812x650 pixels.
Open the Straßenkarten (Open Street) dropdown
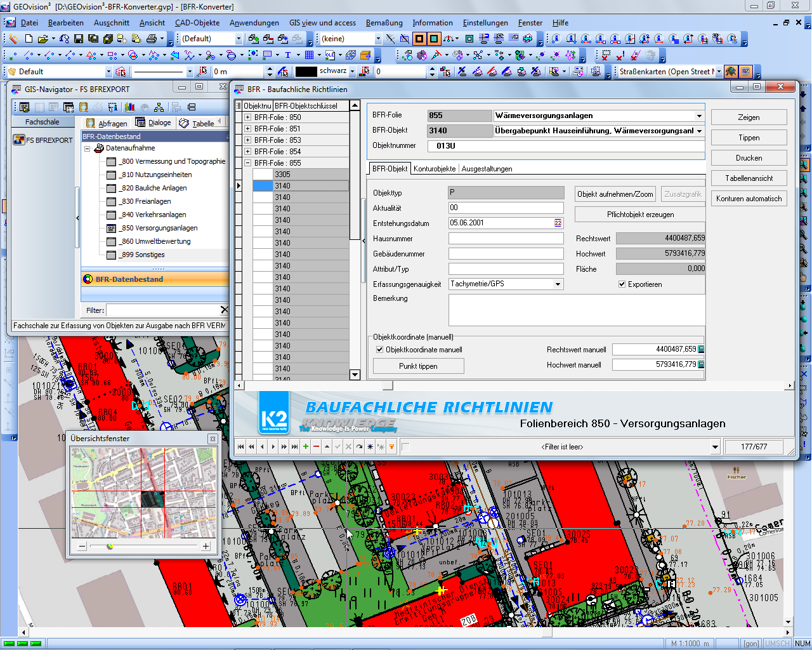719,72
